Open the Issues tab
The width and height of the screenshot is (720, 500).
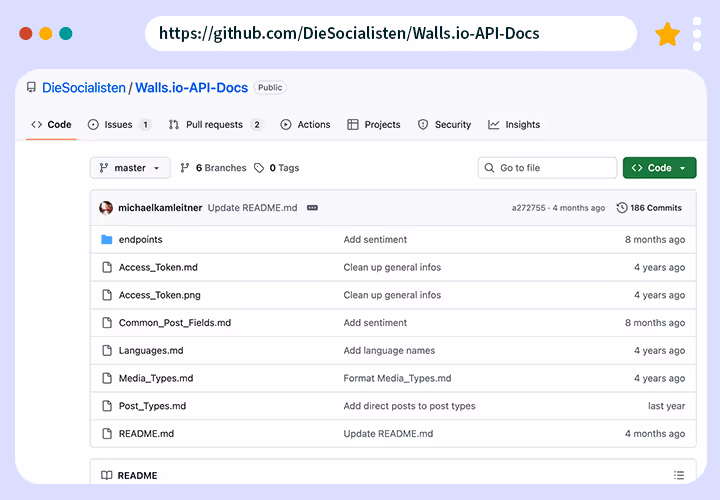pos(119,124)
